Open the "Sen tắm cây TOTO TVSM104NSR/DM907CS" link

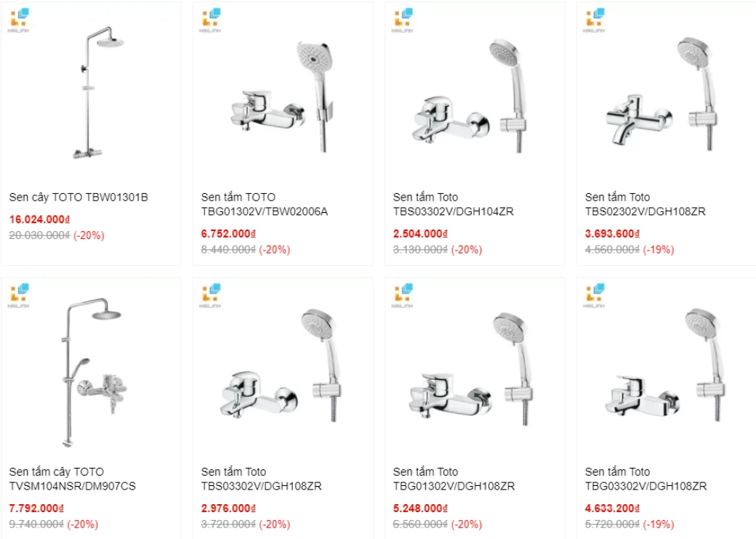[x=72, y=479]
